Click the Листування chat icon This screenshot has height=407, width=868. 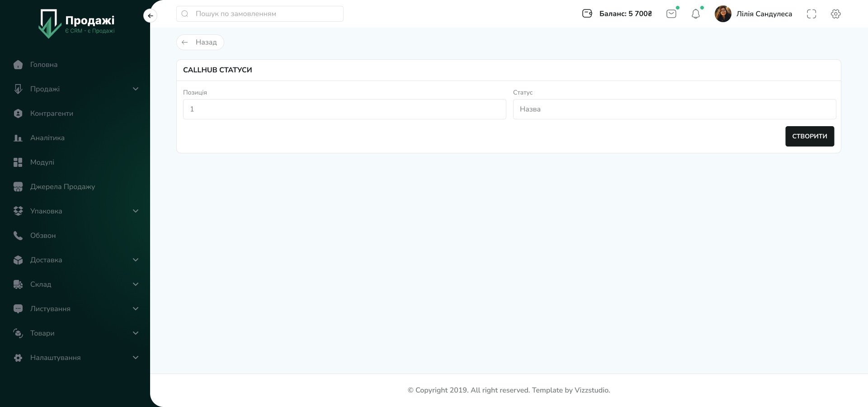(18, 309)
